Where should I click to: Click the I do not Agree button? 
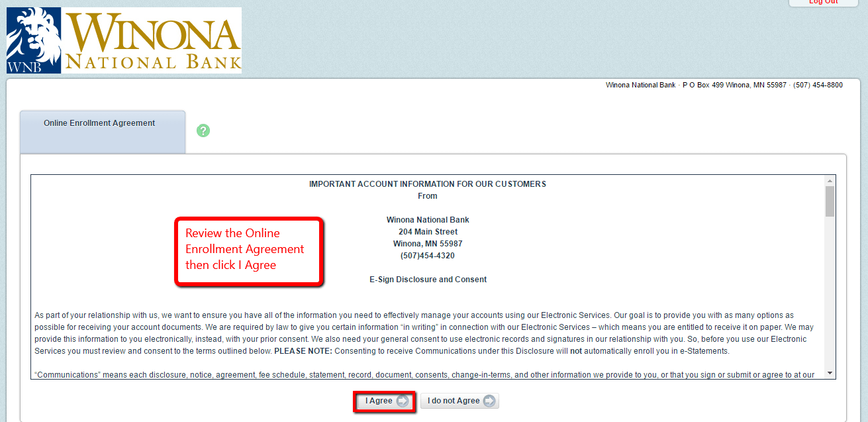click(x=459, y=401)
